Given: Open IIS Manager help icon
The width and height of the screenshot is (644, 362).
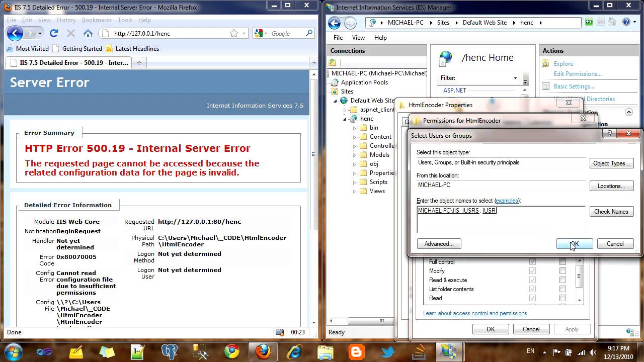Looking at the screenshot, I should 626,22.
